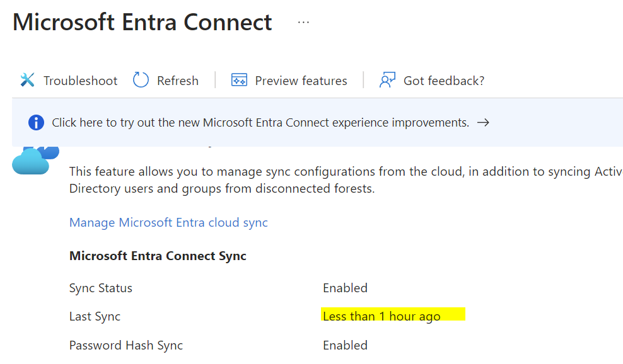Run Refresh from the command bar

coord(177,81)
